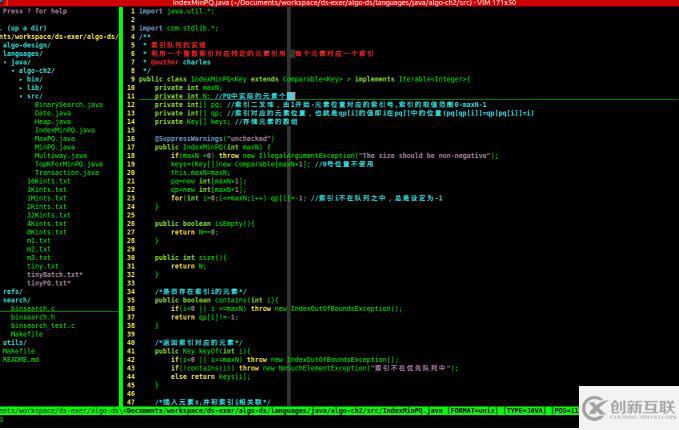Open tinyPQ.txt* in the tree
Screen dimensions: 679x430
coord(48,283)
